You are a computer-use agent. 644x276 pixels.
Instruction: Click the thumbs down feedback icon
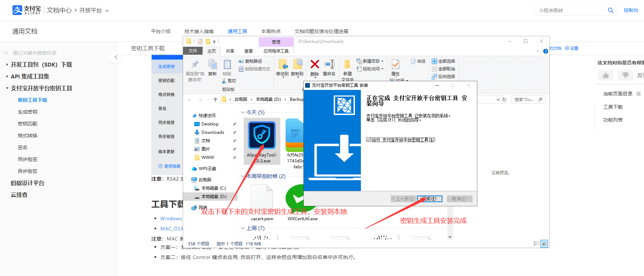626,75
